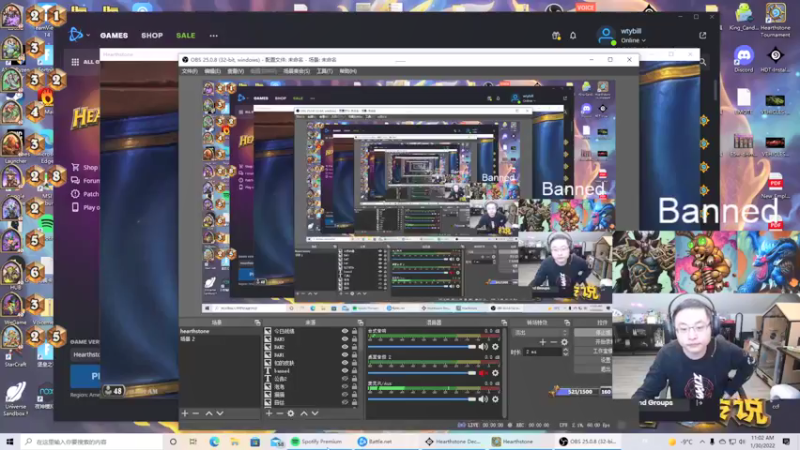Viewport: 800px width, 450px height.
Task: Open the scene transition type dropdown
Action: pos(540,332)
